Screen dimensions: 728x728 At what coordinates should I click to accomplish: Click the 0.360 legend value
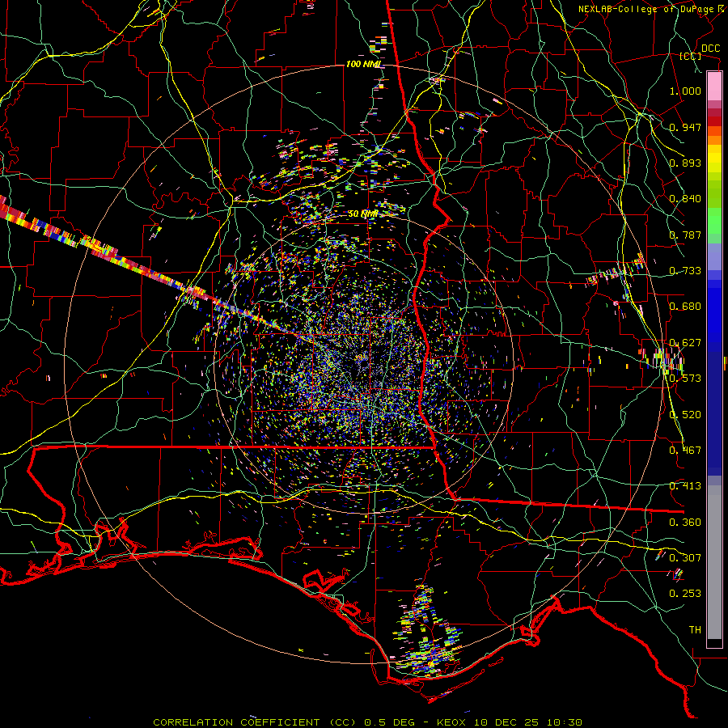[x=685, y=523]
